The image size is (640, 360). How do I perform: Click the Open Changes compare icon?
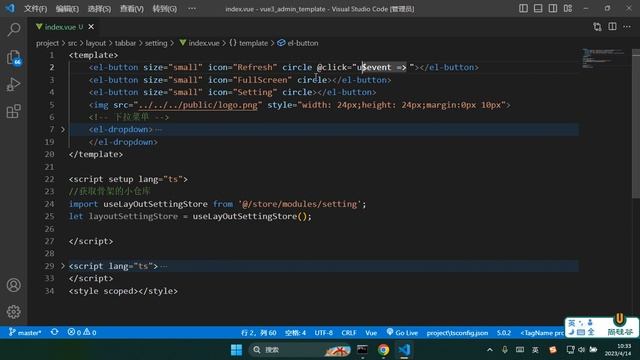click(597, 27)
